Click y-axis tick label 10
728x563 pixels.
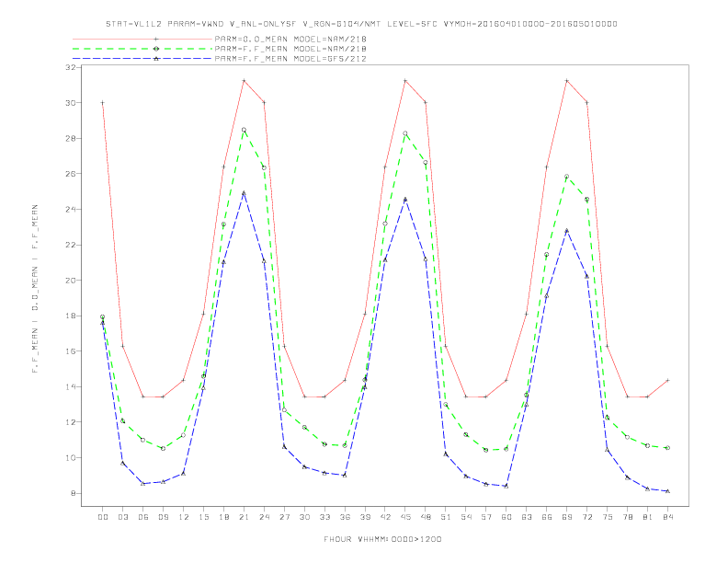click(71, 457)
